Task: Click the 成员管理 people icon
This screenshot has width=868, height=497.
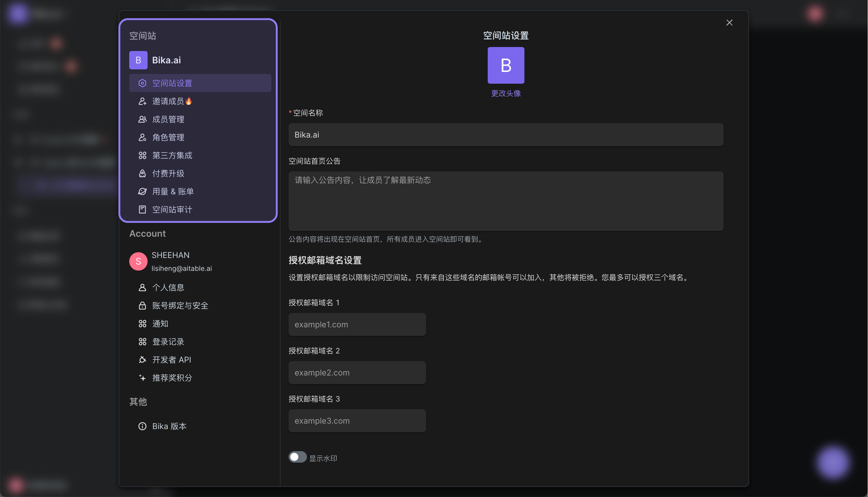Action: pos(142,119)
